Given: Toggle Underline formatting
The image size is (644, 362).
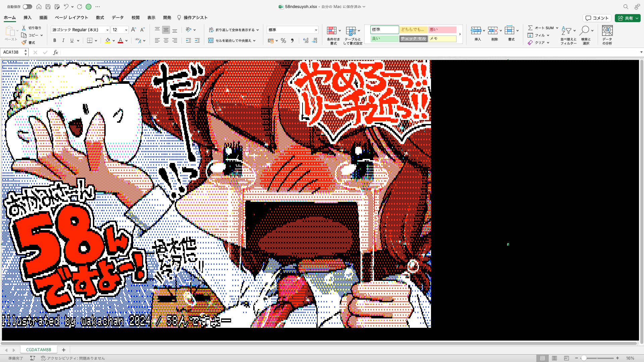Looking at the screenshot, I should (72, 41).
